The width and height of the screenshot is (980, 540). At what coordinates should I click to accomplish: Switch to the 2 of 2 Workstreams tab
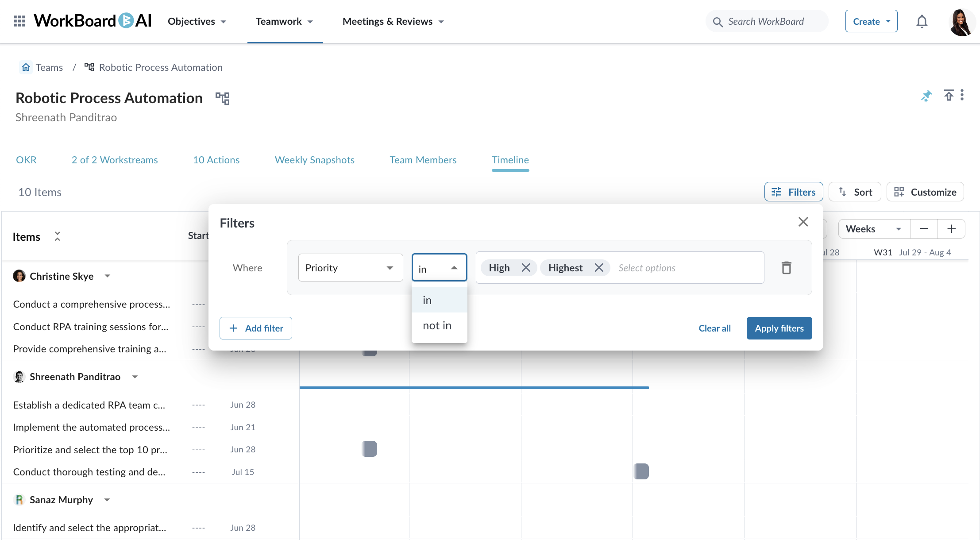(115, 160)
